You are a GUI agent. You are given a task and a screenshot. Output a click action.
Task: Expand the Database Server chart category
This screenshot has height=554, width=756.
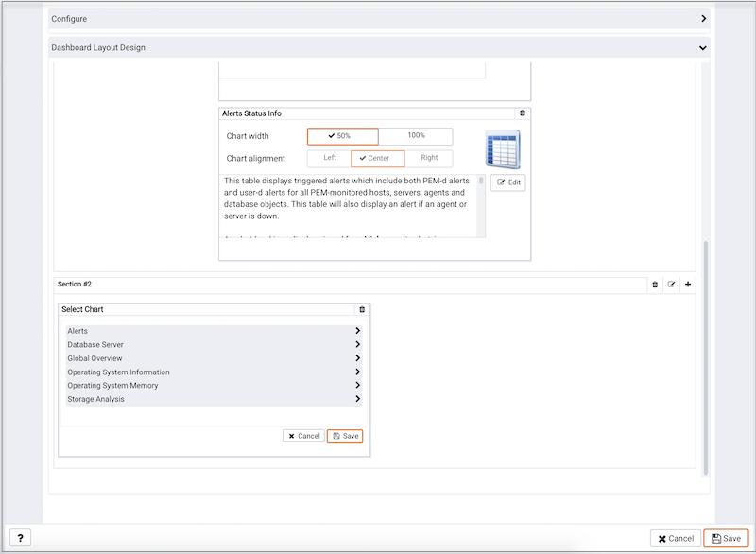215,345
